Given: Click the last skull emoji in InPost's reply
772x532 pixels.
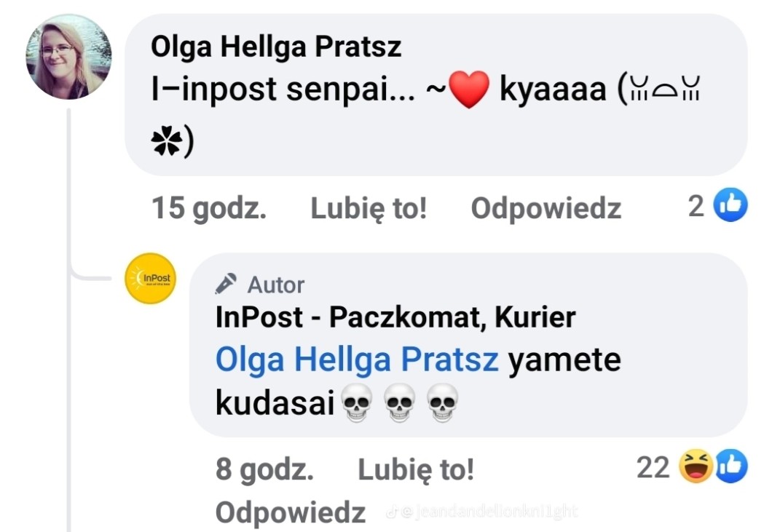Looking at the screenshot, I should pyautogui.click(x=443, y=403).
